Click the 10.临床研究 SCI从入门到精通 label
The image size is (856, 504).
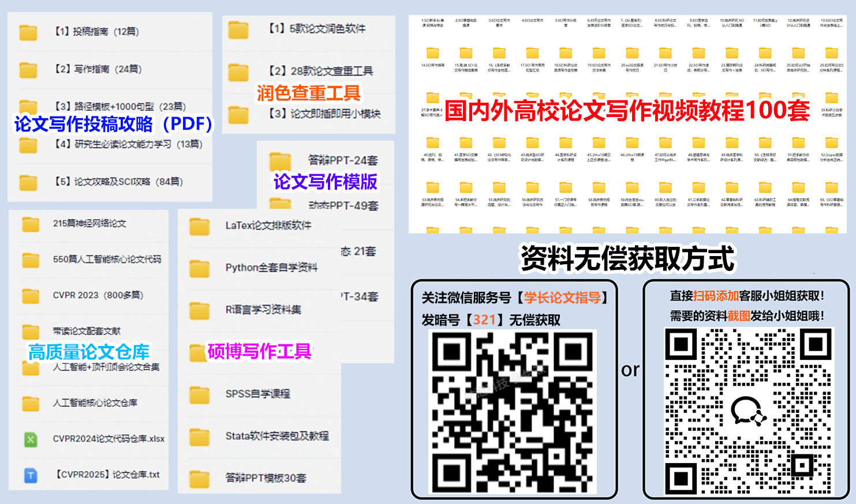pyautogui.click(x=732, y=22)
